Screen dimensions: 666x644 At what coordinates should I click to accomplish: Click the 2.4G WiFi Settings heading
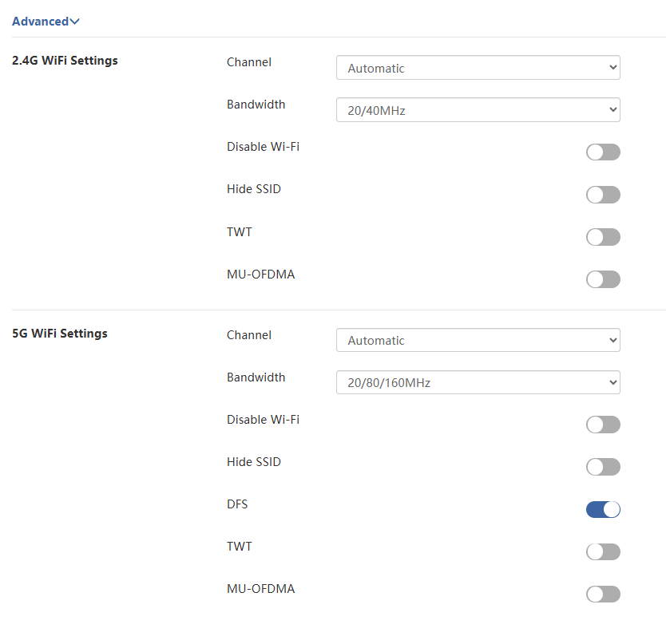(65, 61)
